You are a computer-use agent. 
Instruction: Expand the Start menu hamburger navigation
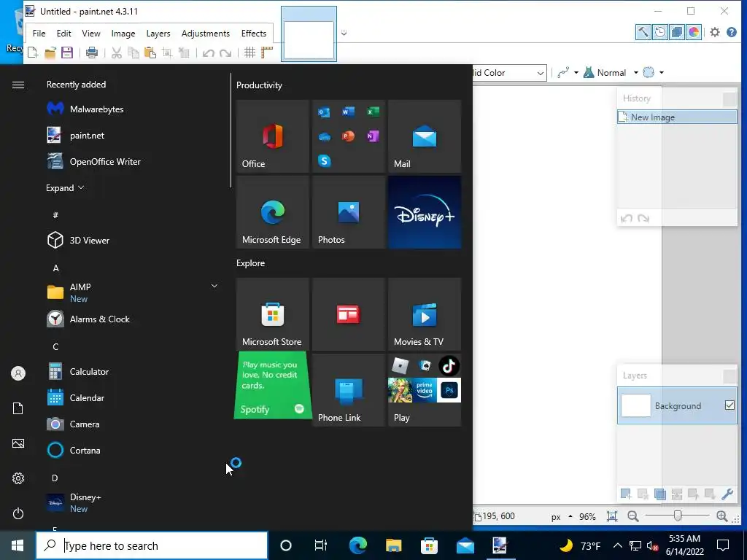coord(18,85)
